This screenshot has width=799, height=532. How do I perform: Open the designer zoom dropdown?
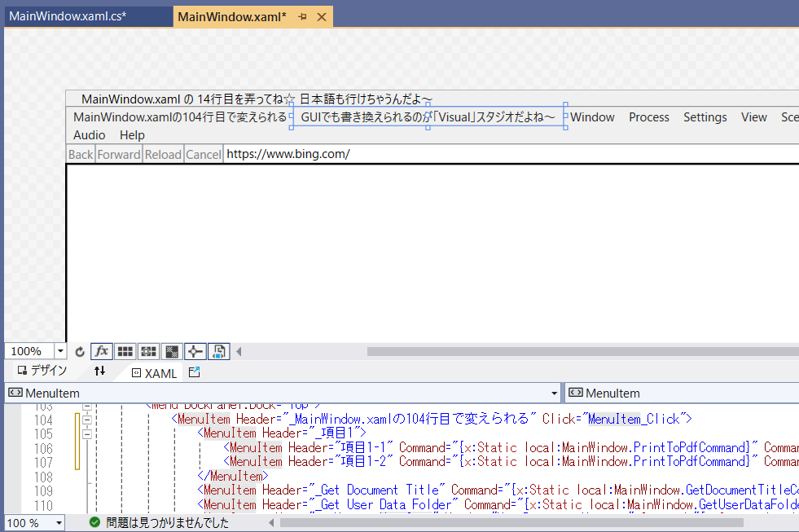pos(60,351)
